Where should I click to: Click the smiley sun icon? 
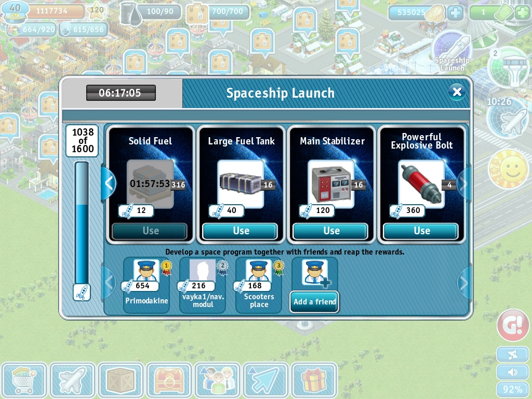pos(509,169)
